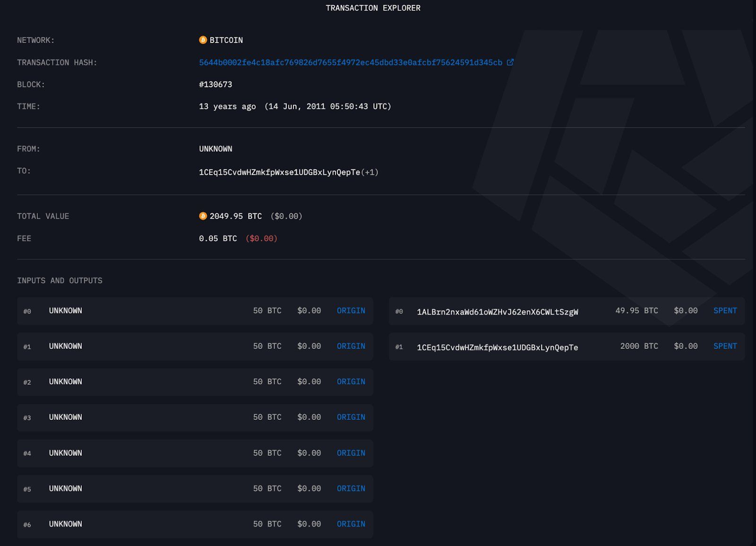The image size is (756, 546).
Task: Click the UNKNOWN sender in the FROM field
Action: (215, 149)
